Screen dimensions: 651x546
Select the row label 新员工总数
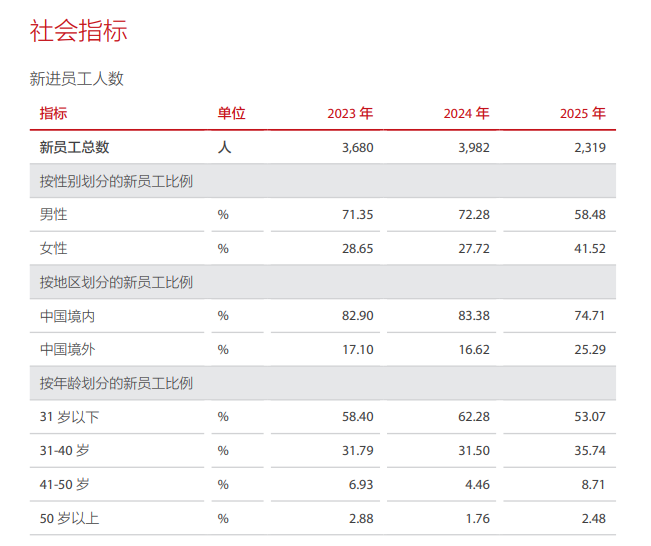[74, 147]
